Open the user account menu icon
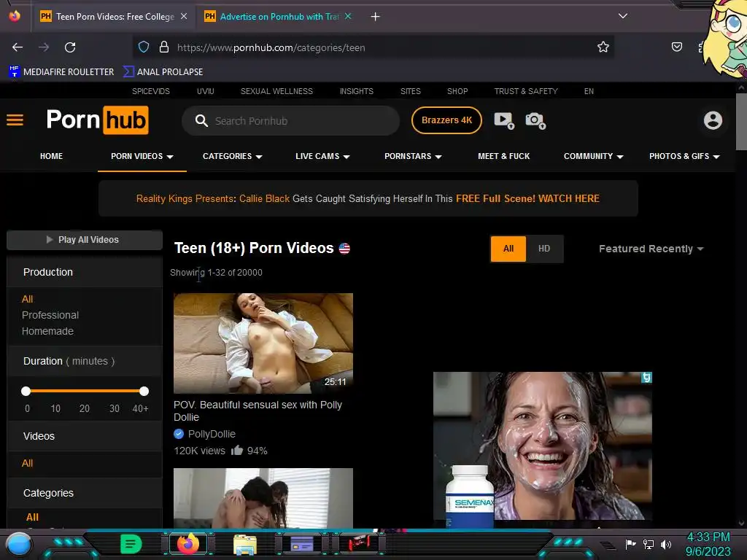 713,120
